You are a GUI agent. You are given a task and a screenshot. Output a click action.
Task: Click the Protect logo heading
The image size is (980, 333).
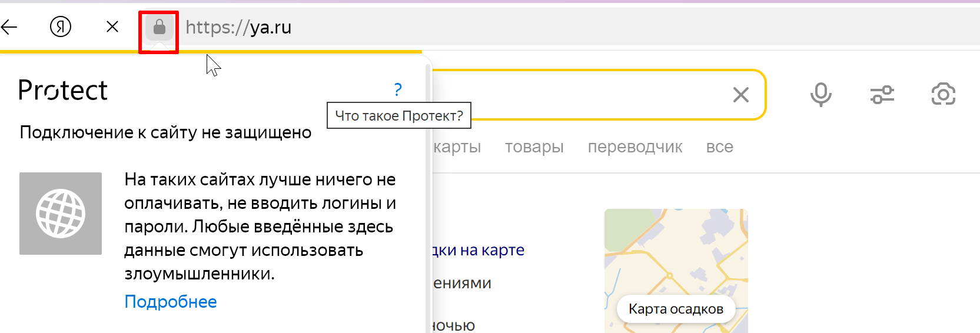click(x=63, y=90)
